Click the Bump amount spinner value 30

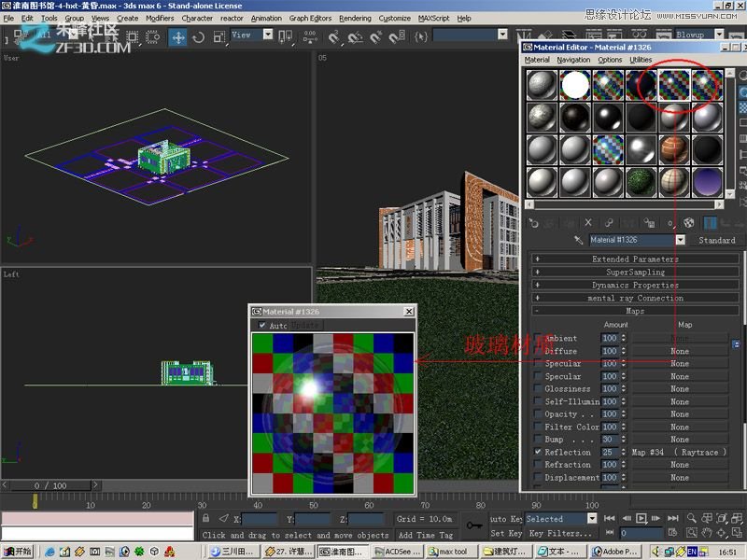(x=609, y=439)
